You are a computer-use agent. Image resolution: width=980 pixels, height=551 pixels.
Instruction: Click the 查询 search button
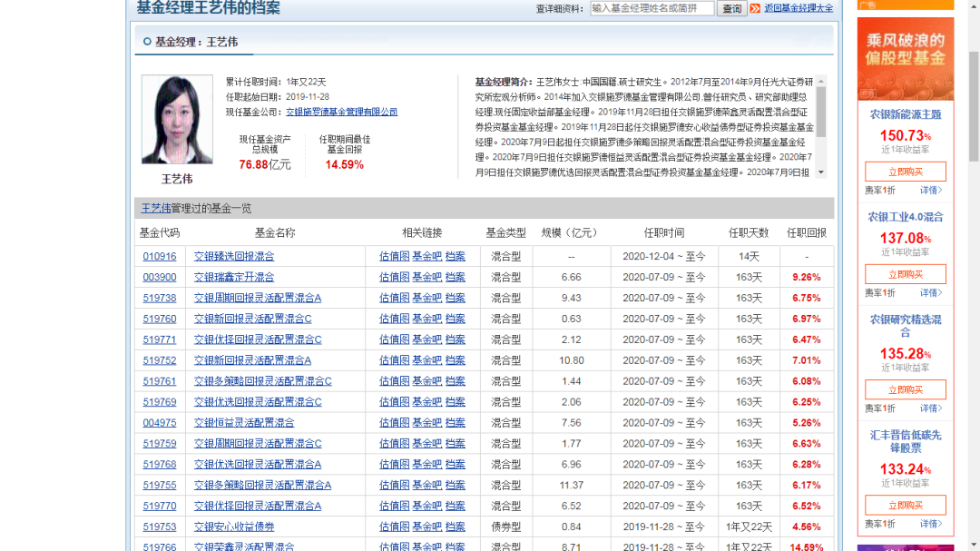[x=731, y=8]
